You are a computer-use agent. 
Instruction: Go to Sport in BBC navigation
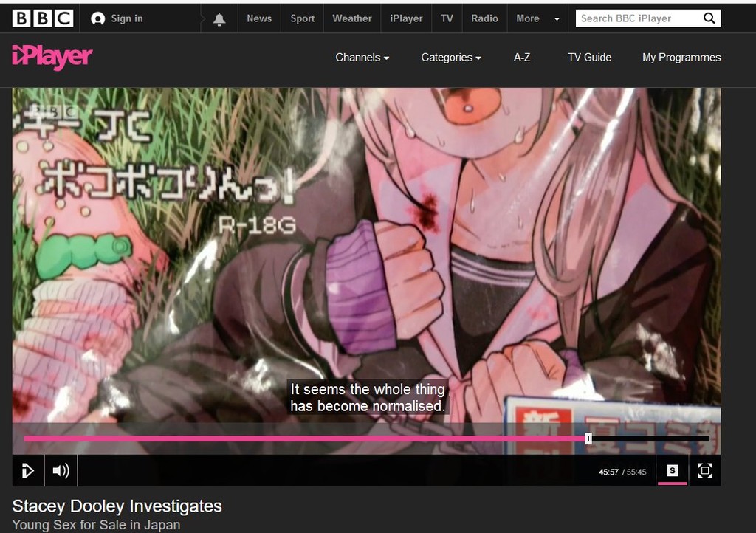(x=302, y=18)
